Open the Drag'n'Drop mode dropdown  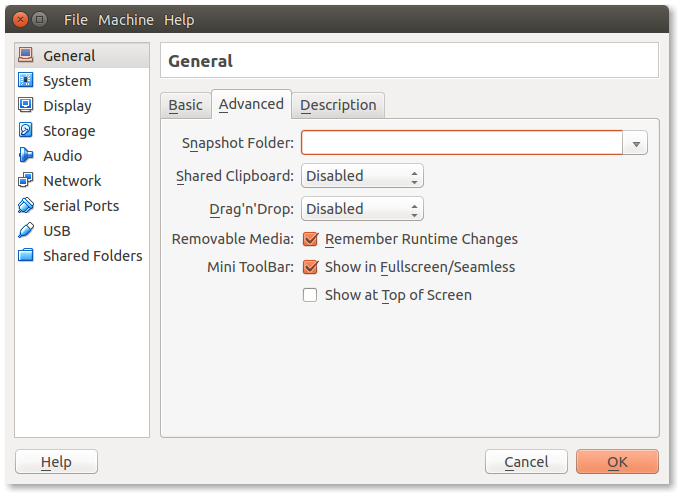(x=362, y=209)
